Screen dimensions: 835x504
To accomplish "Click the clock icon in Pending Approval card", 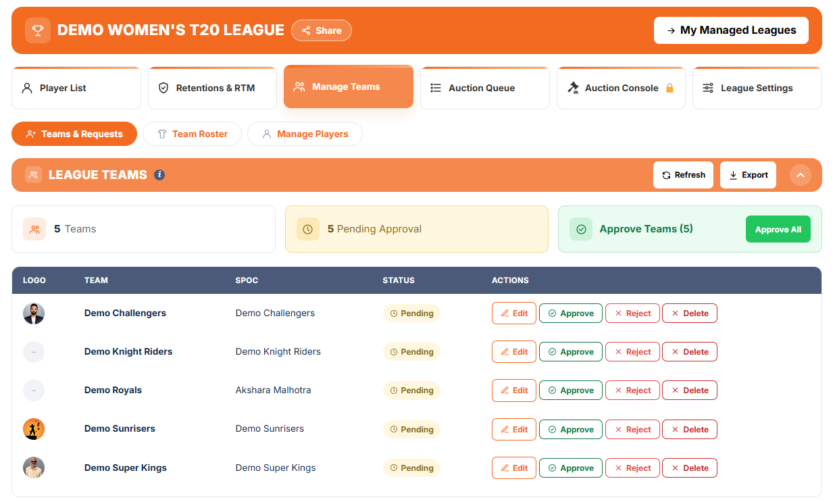I will (x=308, y=229).
